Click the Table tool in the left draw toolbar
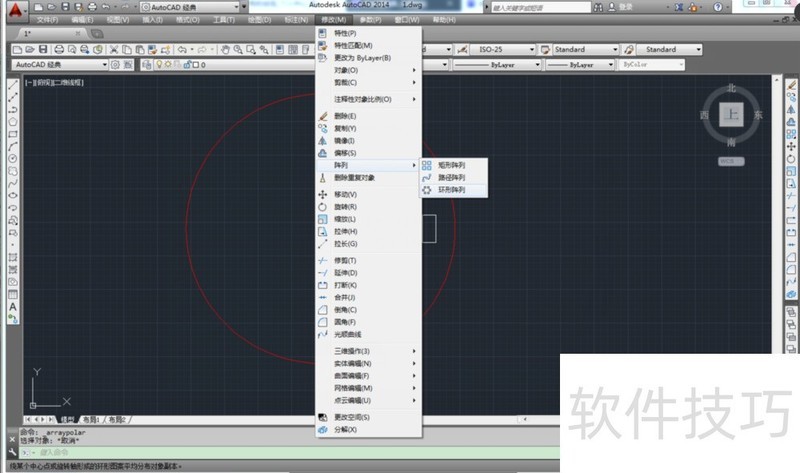The width and height of the screenshot is (800, 473). [13, 294]
